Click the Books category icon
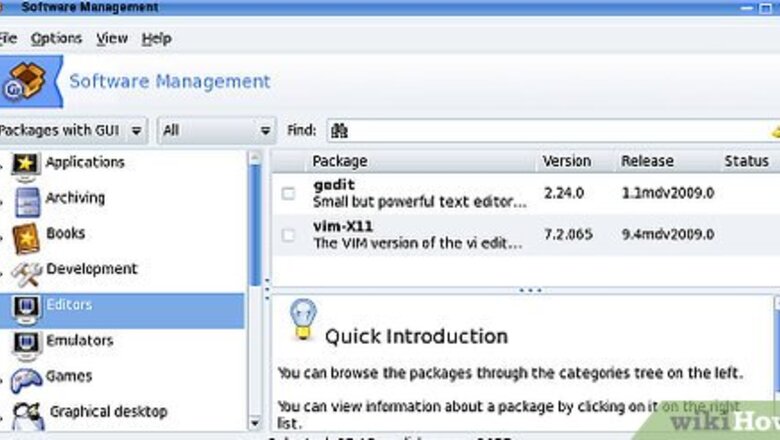Image resolution: width=780 pixels, height=440 pixels. point(25,238)
